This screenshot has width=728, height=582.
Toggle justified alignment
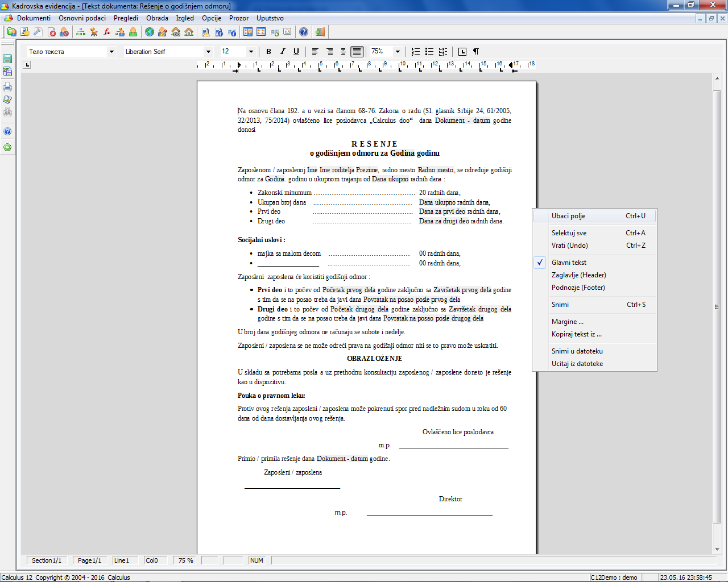click(x=357, y=51)
